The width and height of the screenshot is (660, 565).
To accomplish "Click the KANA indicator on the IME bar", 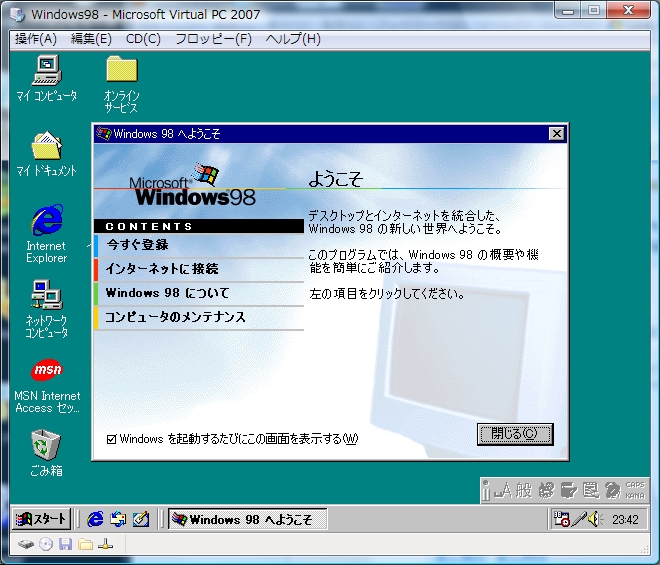I will (635, 496).
